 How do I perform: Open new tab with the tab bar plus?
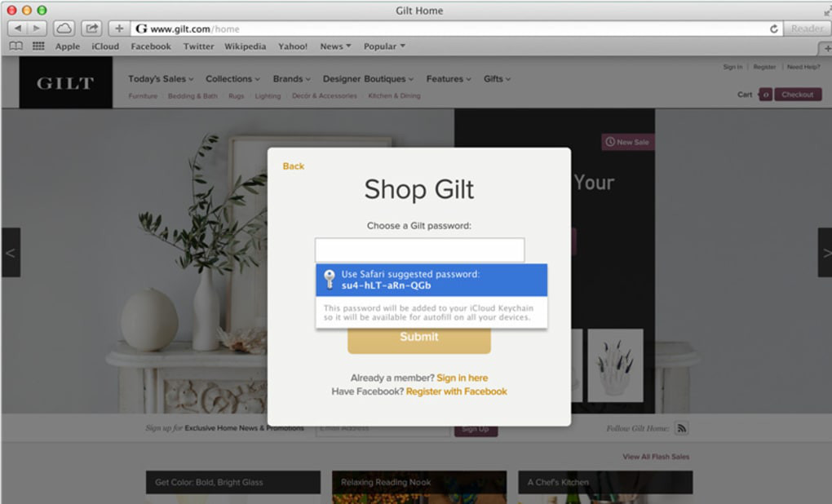coord(826,48)
